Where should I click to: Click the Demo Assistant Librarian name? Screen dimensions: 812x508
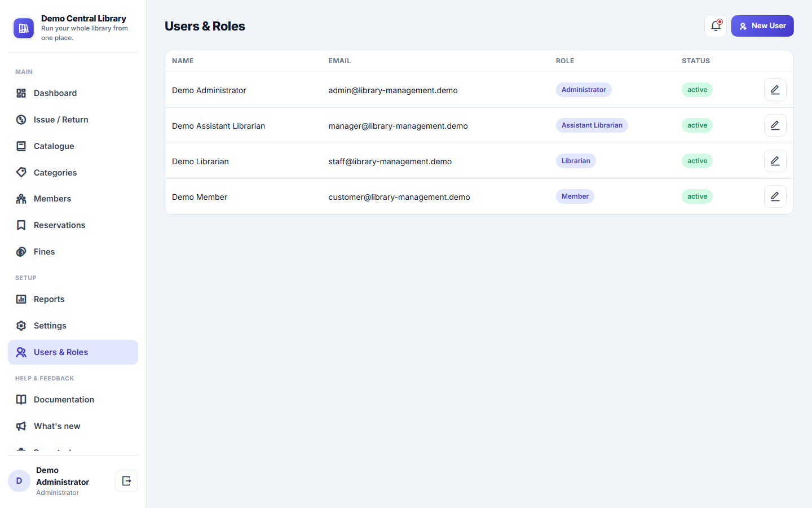[x=218, y=126]
